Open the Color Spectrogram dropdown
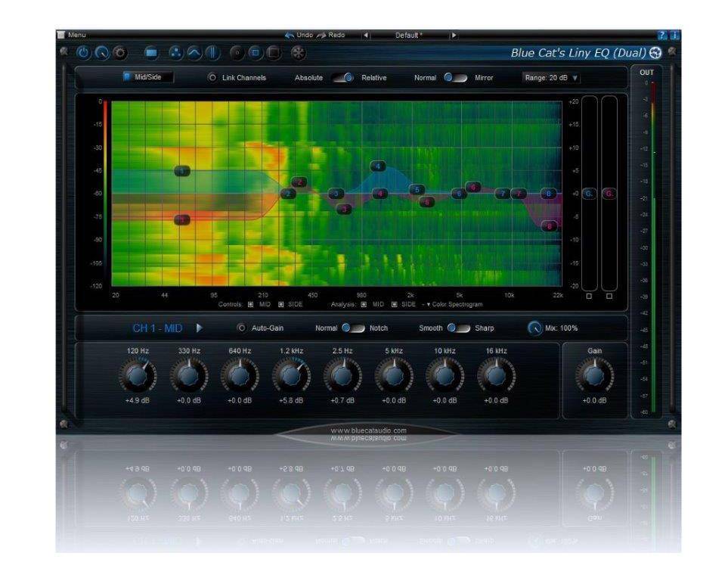The image size is (728, 581). coord(454,304)
